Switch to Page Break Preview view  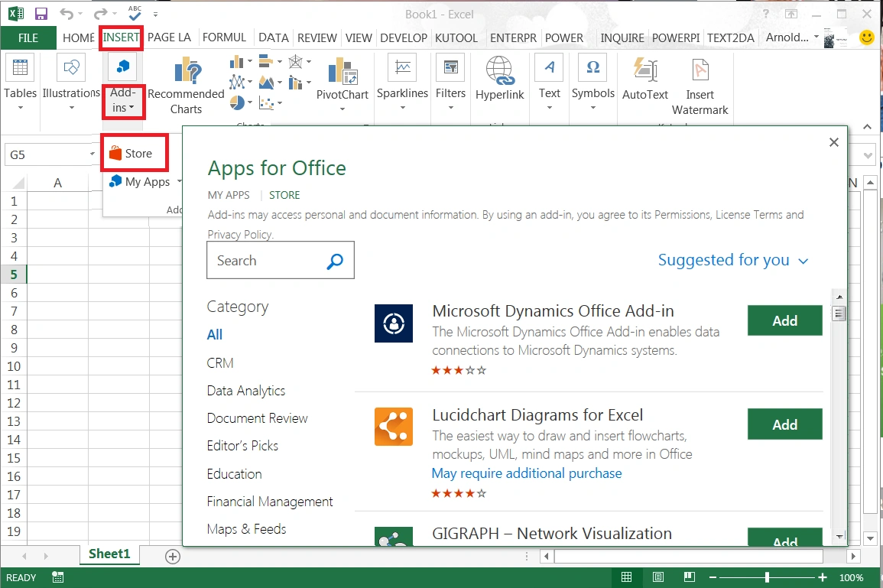point(689,577)
